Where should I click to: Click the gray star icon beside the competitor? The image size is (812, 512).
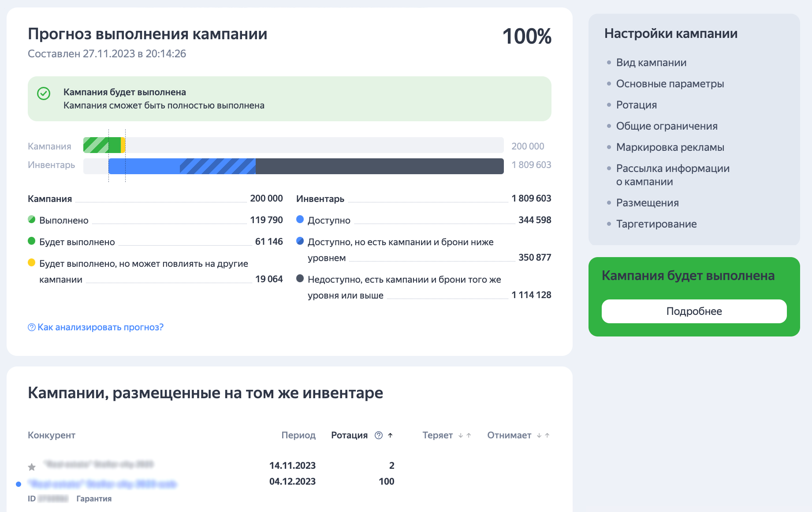pos(32,467)
